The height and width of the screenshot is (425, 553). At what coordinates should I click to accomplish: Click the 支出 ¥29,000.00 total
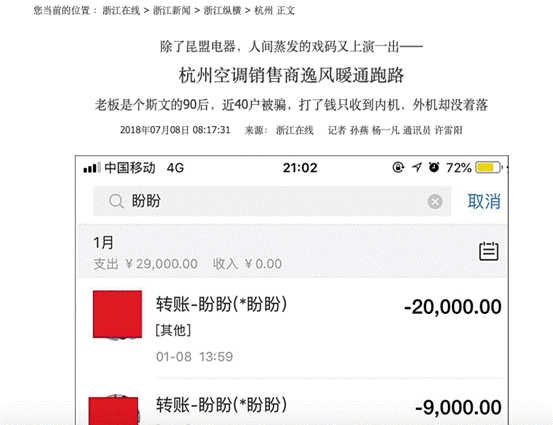click(145, 264)
